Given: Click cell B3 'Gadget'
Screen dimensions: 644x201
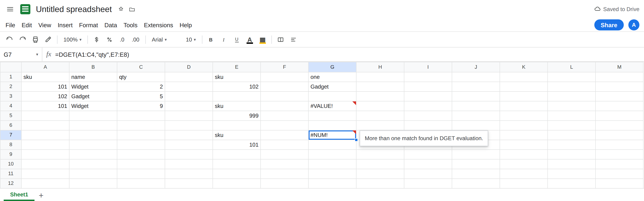Looking at the screenshot, I should tap(93, 96).
